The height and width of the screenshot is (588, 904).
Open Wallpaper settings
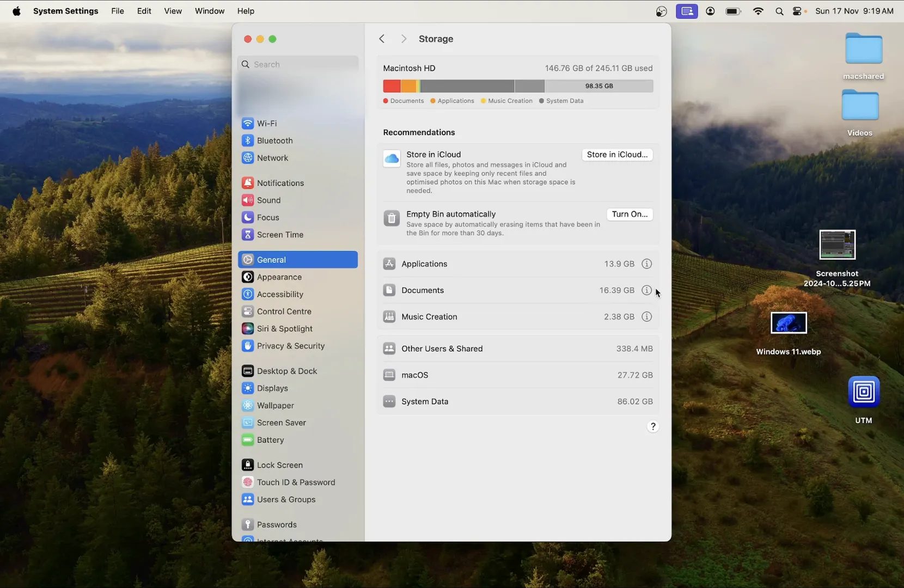click(x=297, y=406)
